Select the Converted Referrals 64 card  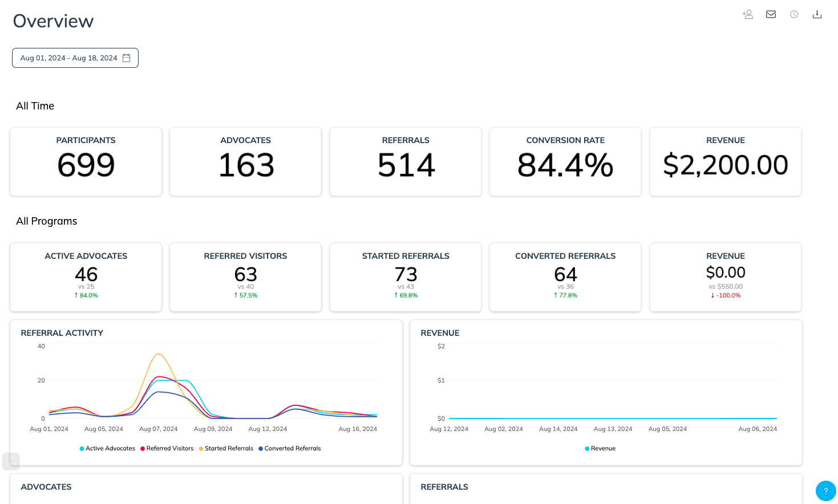[x=565, y=277]
